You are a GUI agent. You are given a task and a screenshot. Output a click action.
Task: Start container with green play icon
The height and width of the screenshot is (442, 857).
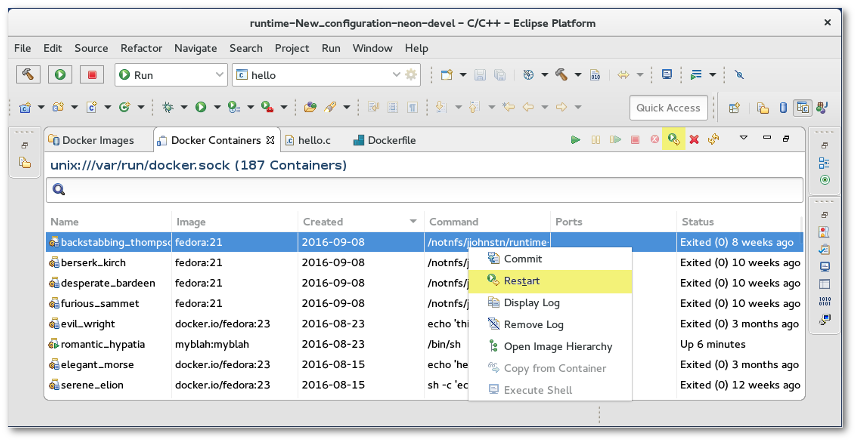(575, 140)
